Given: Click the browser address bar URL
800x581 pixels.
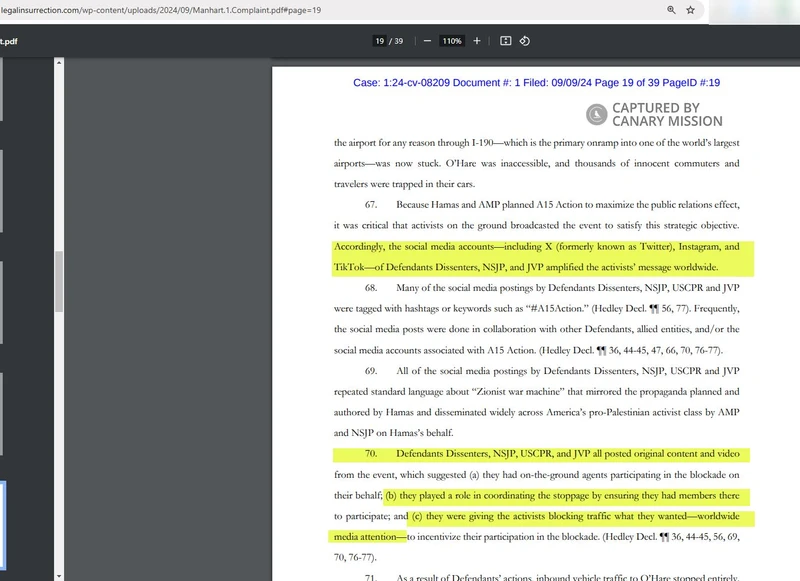Looking at the screenshot, I should (x=161, y=10).
